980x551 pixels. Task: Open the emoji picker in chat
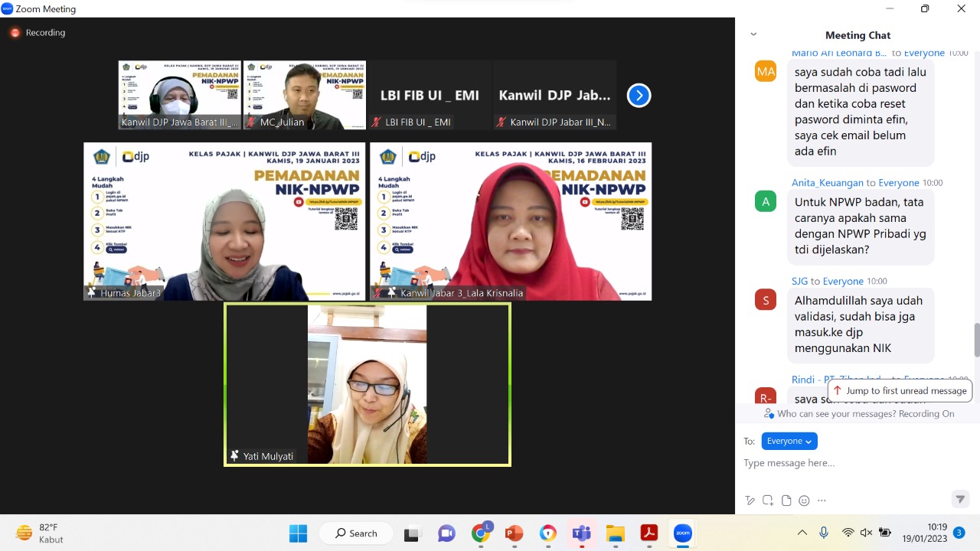pos(804,500)
